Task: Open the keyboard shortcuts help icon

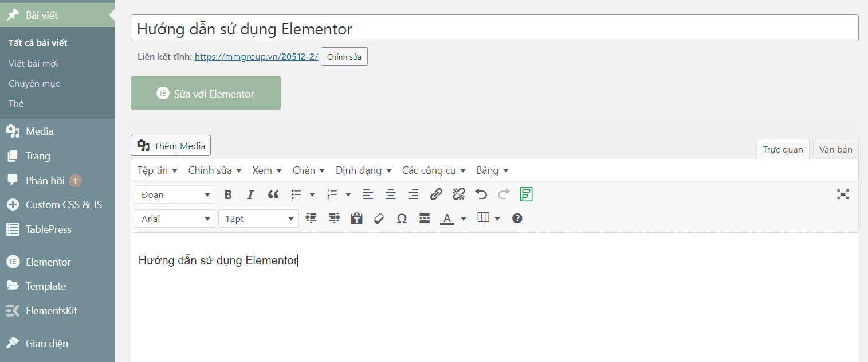Action: coord(517,219)
